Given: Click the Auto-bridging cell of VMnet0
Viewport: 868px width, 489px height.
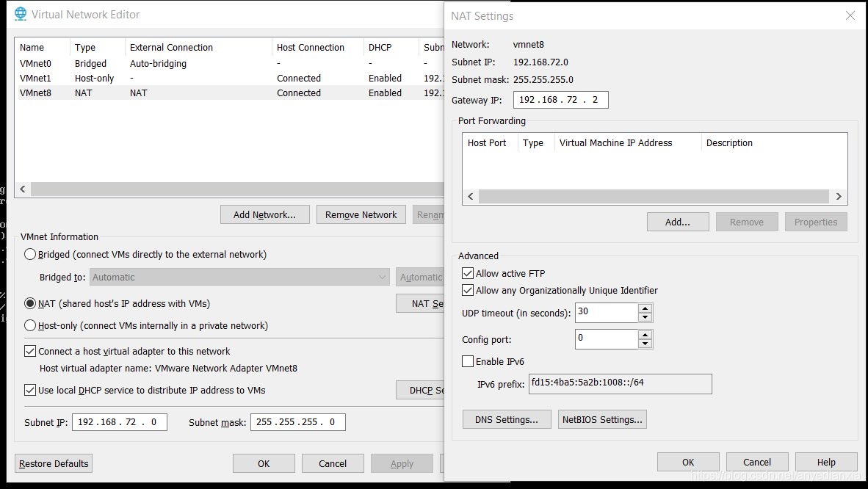Looking at the screenshot, I should point(159,63).
